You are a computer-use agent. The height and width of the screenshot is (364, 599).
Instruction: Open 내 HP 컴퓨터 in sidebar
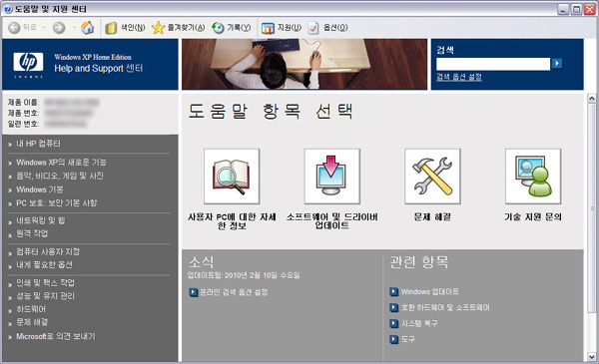click(38, 144)
